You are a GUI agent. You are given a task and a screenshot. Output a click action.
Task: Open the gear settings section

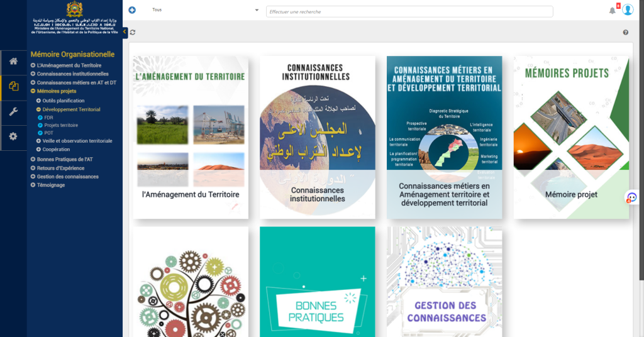tap(13, 136)
